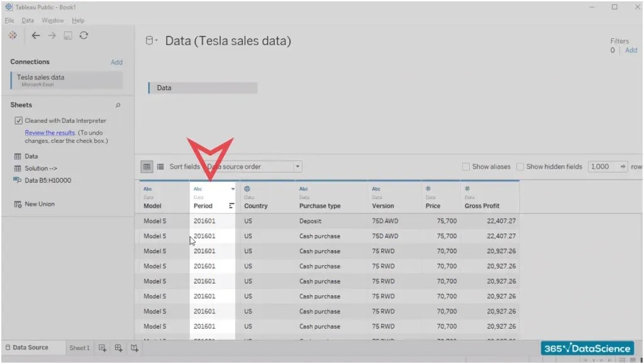Refresh the data source
644x364 pixels.
pyautogui.click(x=84, y=36)
